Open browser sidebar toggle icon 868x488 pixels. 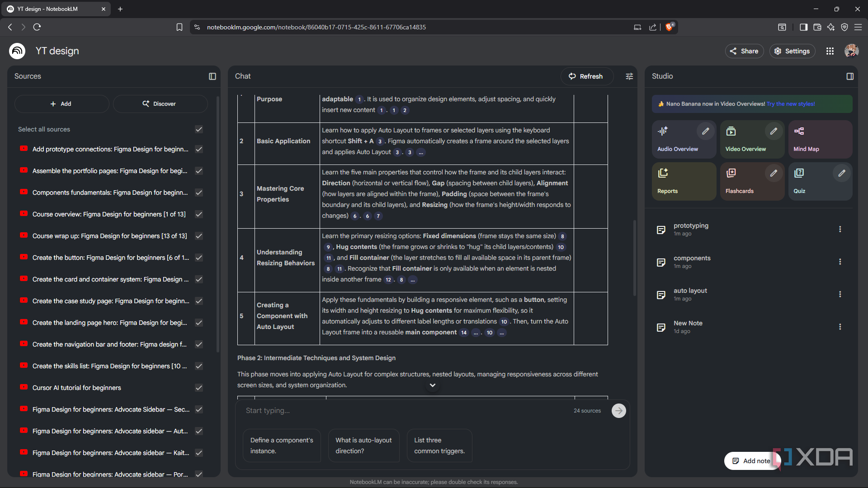tap(803, 27)
